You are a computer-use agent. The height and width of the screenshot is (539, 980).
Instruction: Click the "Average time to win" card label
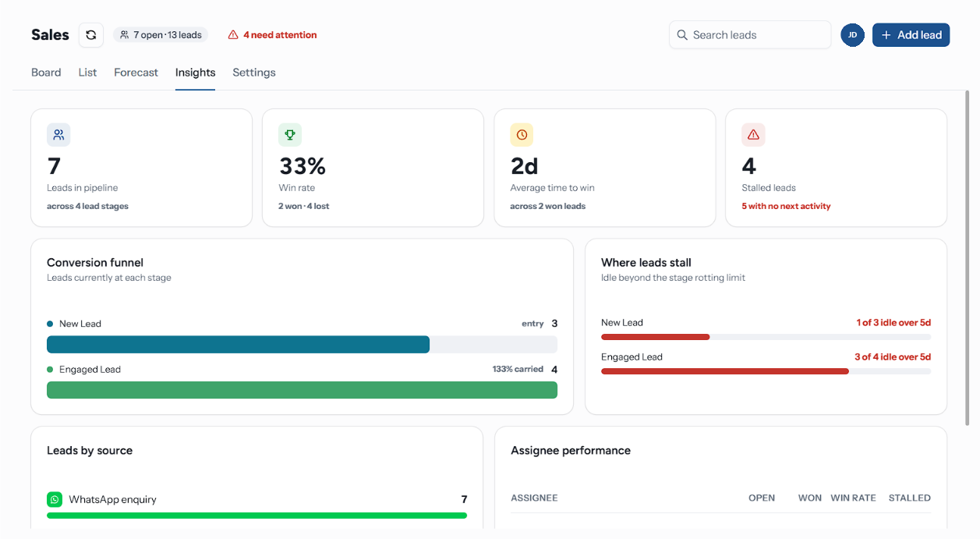point(553,188)
